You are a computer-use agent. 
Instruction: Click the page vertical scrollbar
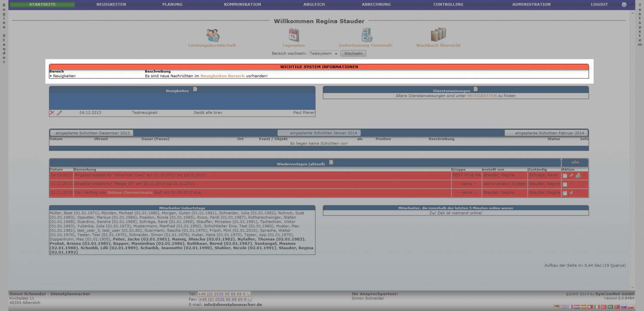632,150
